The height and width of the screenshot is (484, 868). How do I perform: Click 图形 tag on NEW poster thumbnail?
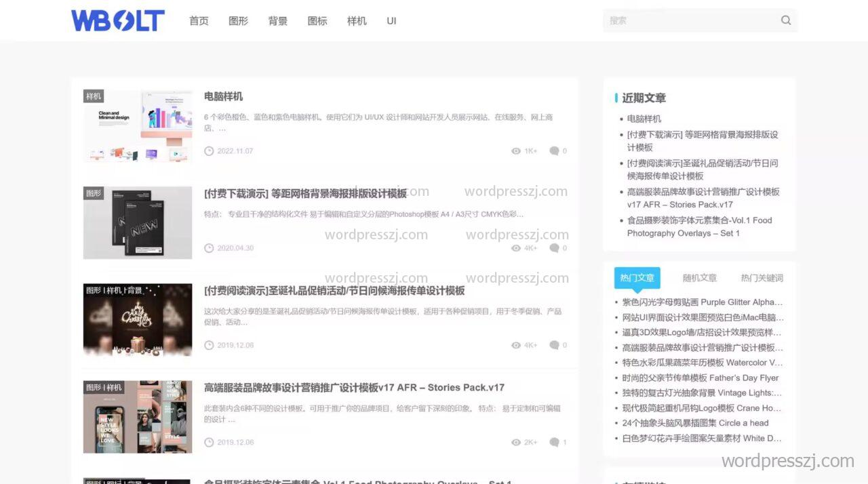tap(94, 193)
